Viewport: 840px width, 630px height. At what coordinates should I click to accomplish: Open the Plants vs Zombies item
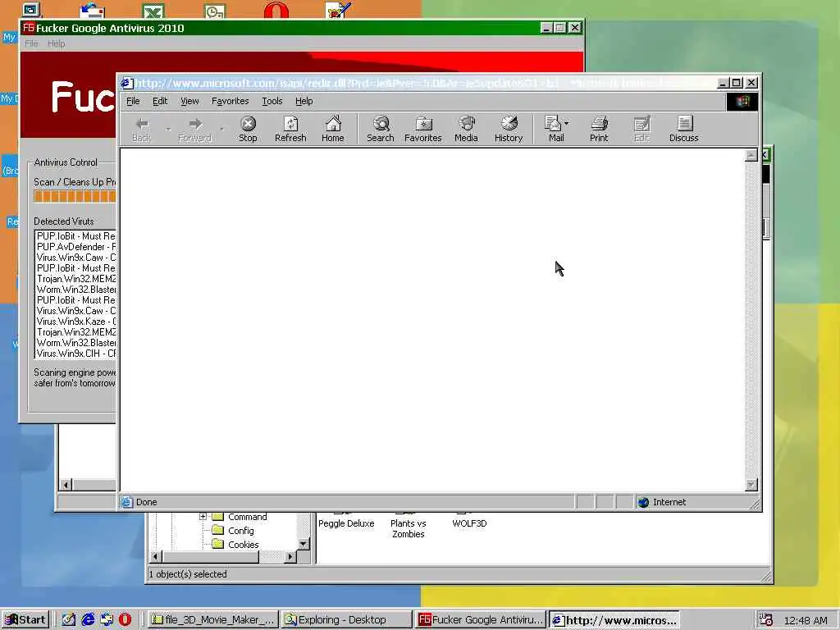pyautogui.click(x=409, y=528)
